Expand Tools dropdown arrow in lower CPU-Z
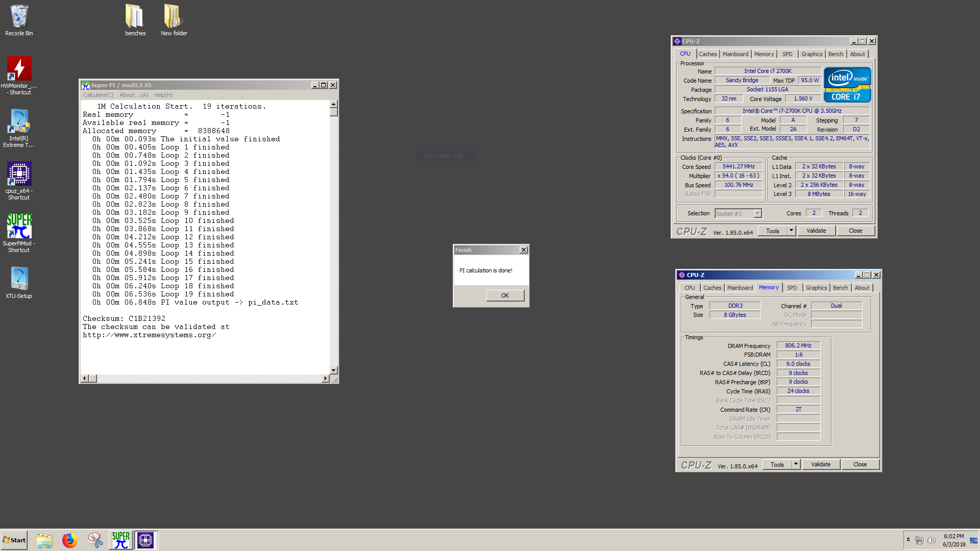Image resolution: width=980 pixels, height=551 pixels. pyautogui.click(x=796, y=465)
